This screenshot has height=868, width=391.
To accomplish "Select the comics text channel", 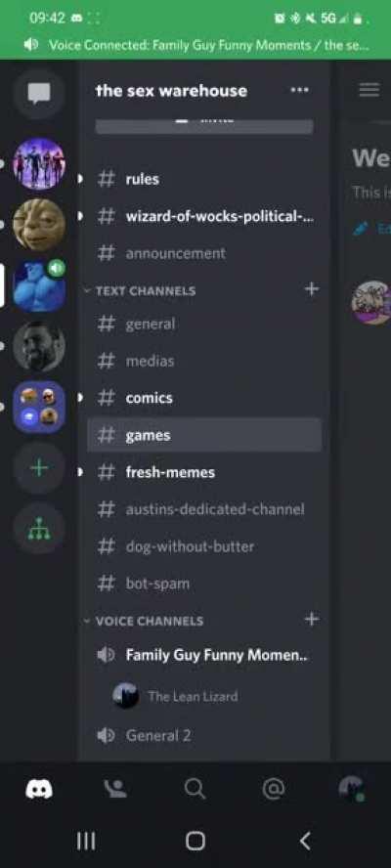I will pos(204,398).
